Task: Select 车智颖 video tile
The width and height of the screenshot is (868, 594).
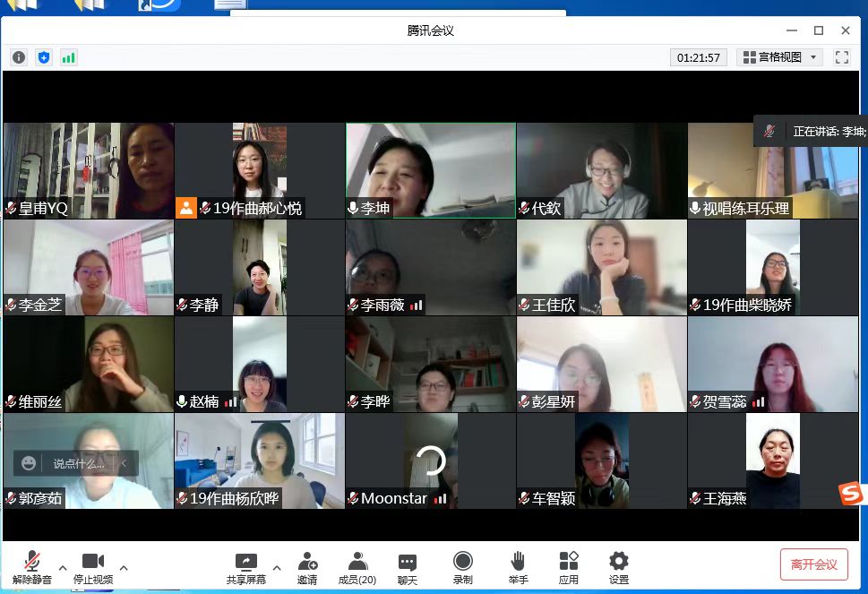Action: [602, 461]
